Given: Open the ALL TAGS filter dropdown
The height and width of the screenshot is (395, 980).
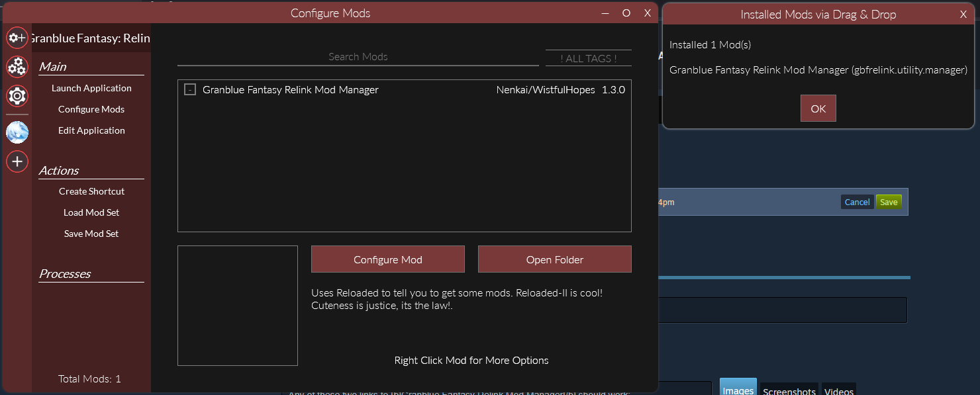Looking at the screenshot, I should pyautogui.click(x=588, y=58).
